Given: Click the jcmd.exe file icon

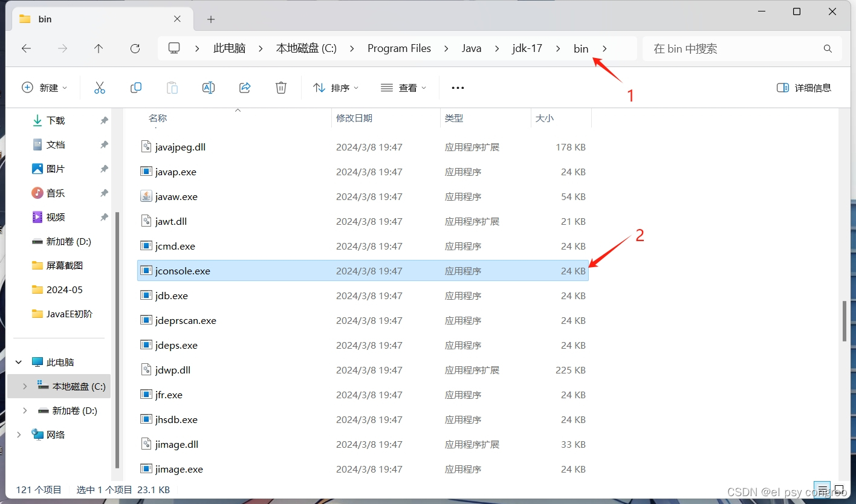Looking at the screenshot, I should [146, 246].
